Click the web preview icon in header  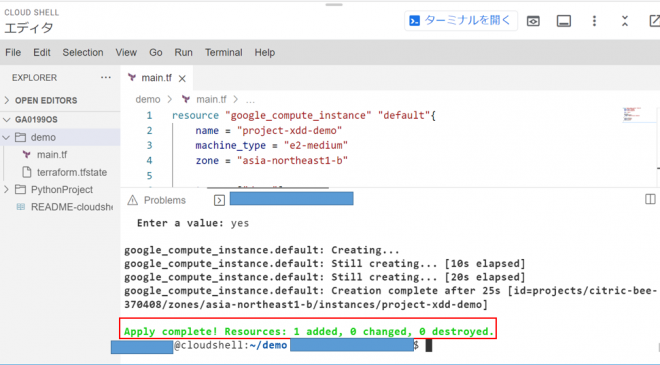pyautogui.click(x=533, y=21)
